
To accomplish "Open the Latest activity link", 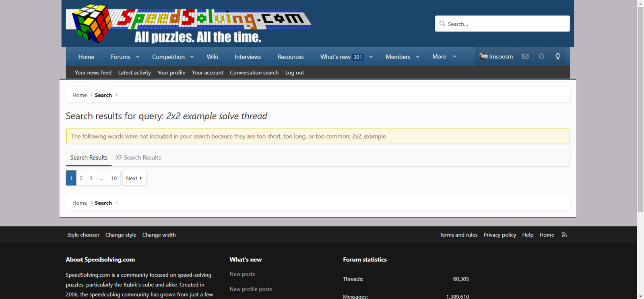I will [x=134, y=73].
